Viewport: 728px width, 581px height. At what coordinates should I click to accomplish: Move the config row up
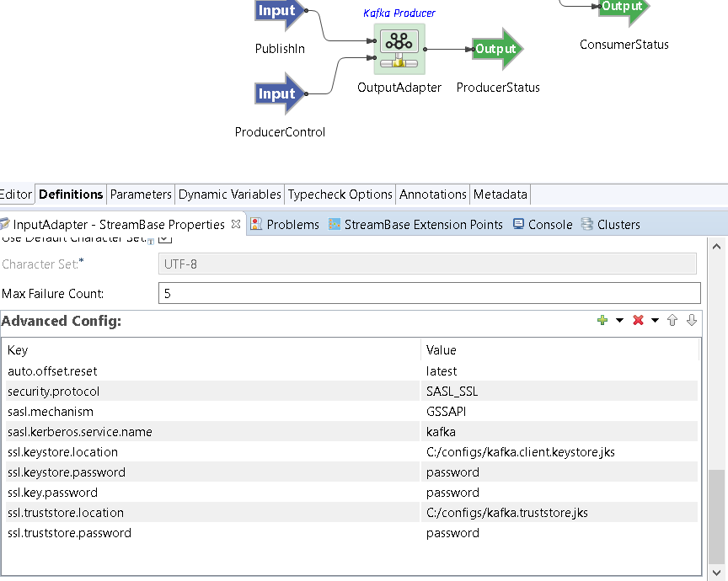[x=672, y=321]
